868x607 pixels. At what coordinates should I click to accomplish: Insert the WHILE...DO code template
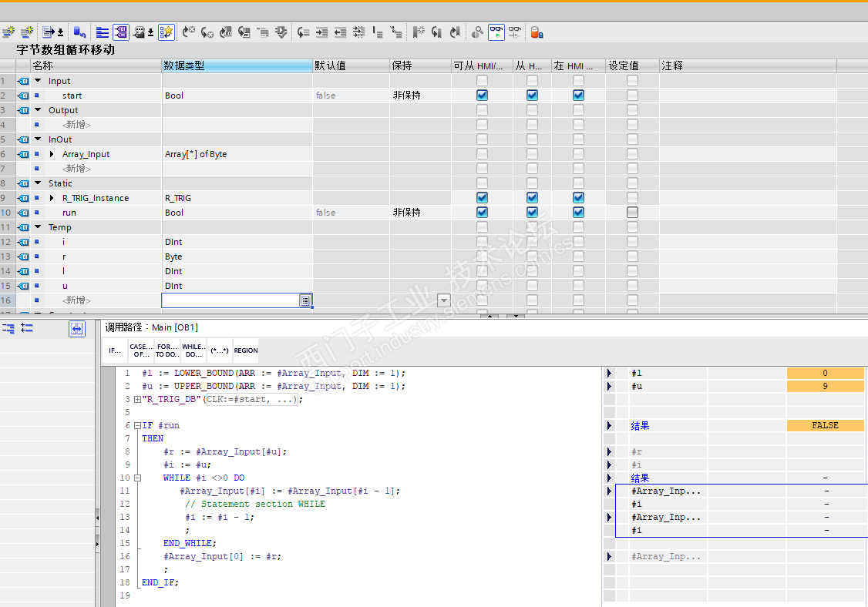[x=193, y=350]
